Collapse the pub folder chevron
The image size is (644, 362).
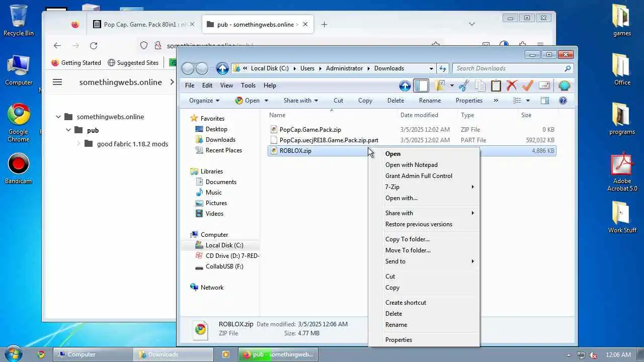pos(68,130)
